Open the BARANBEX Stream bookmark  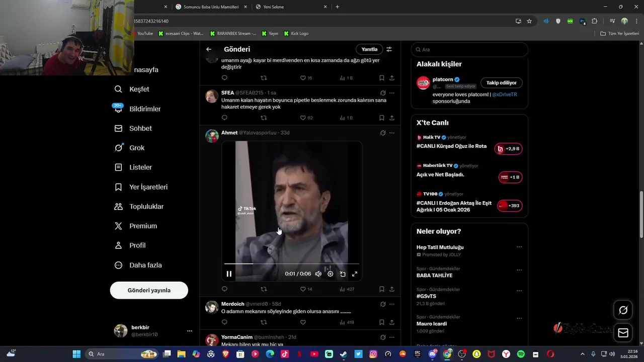(233, 34)
